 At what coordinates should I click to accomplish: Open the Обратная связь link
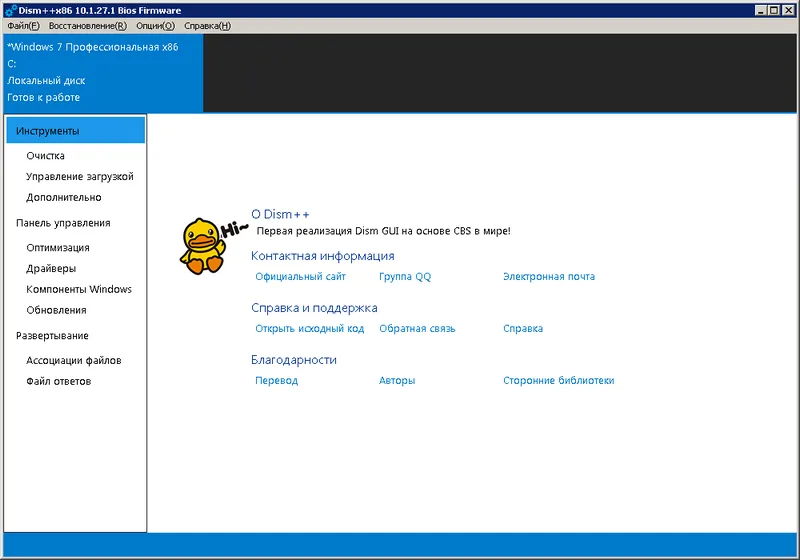pos(417,328)
